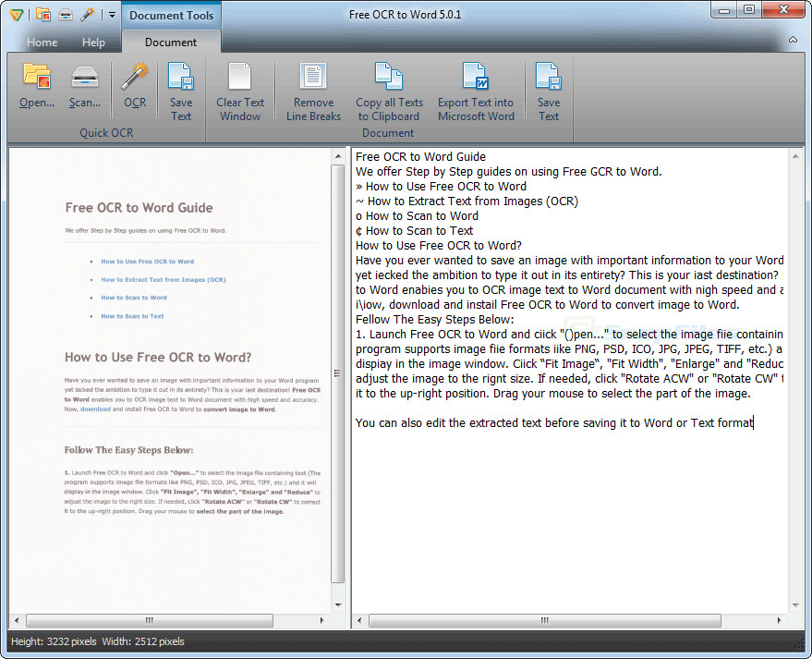Maximize the Free OCR to Word window
This screenshot has width=812, height=659.
click(x=749, y=9)
